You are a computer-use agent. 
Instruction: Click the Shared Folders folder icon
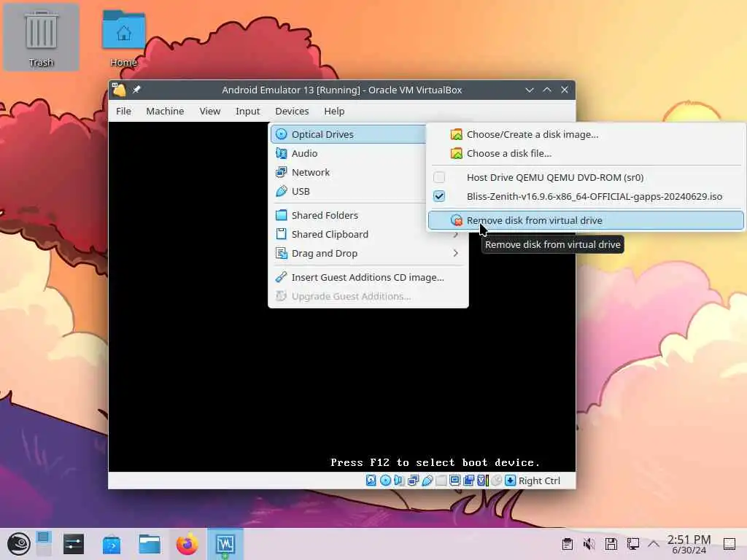tap(282, 215)
